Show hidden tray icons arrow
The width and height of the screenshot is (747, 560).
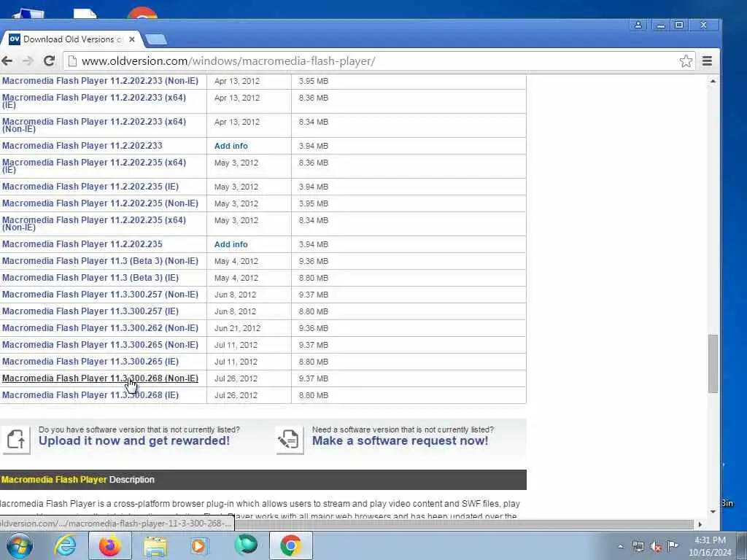pyautogui.click(x=620, y=546)
